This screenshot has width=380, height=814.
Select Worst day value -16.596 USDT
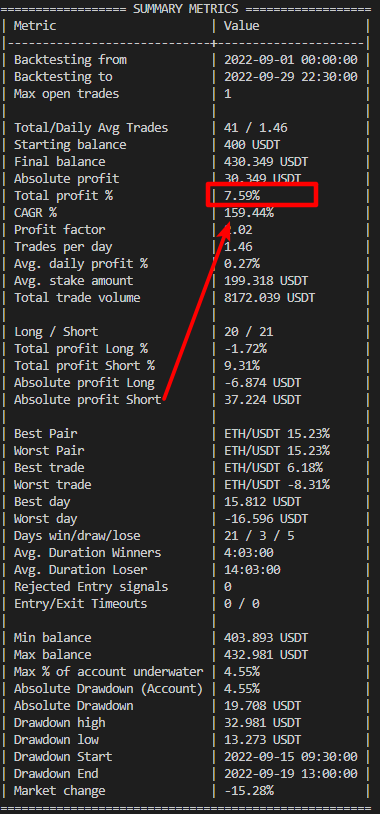pyautogui.click(x=266, y=519)
